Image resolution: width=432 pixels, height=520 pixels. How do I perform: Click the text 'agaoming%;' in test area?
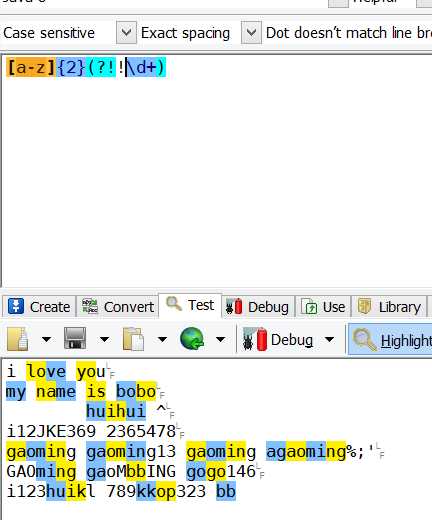tap(315, 452)
